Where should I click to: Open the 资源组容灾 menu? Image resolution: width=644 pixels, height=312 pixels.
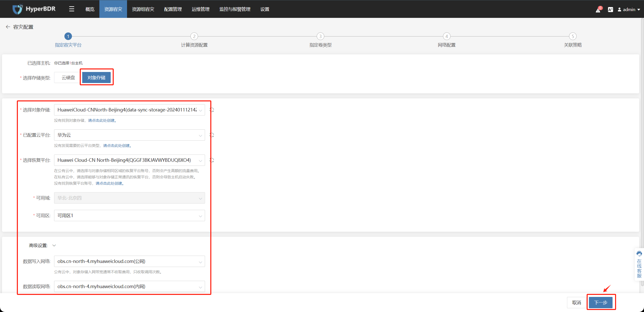(143, 9)
